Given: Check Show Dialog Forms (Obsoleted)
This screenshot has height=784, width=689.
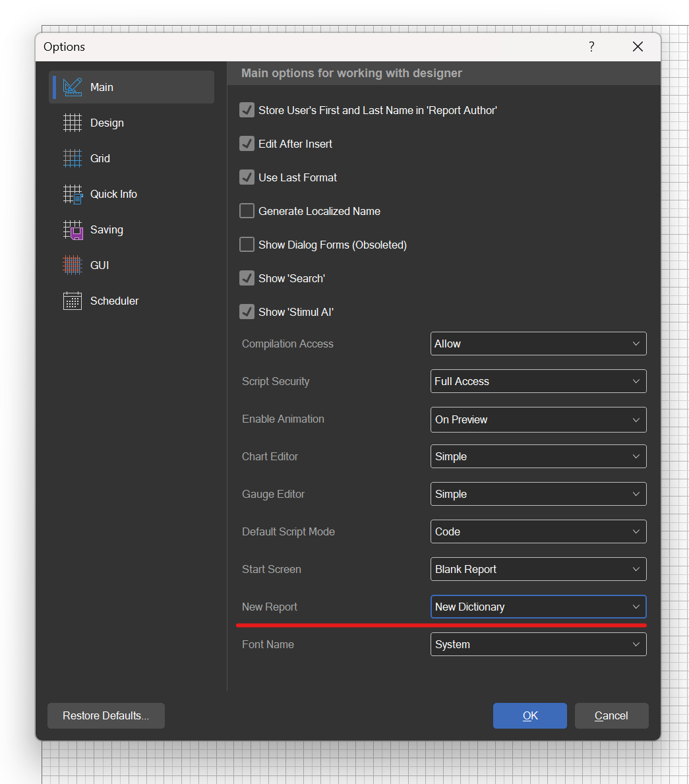Looking at the screenshot, I should coord(247,245).
